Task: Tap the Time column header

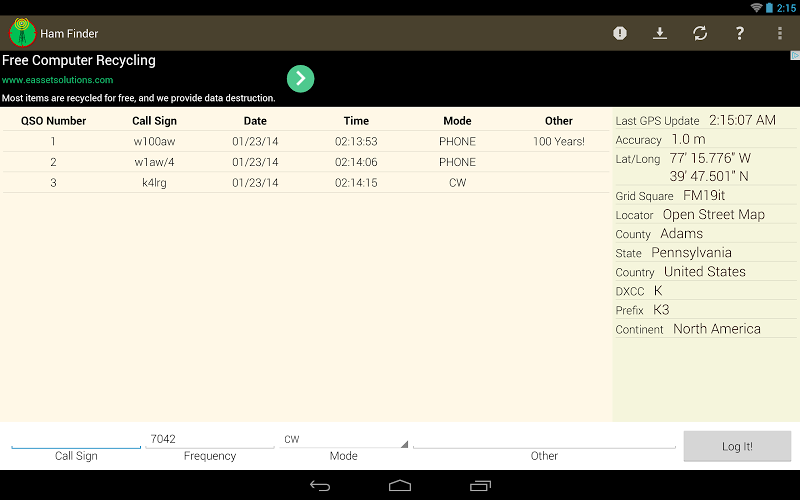Action: [x=356, y=121]
